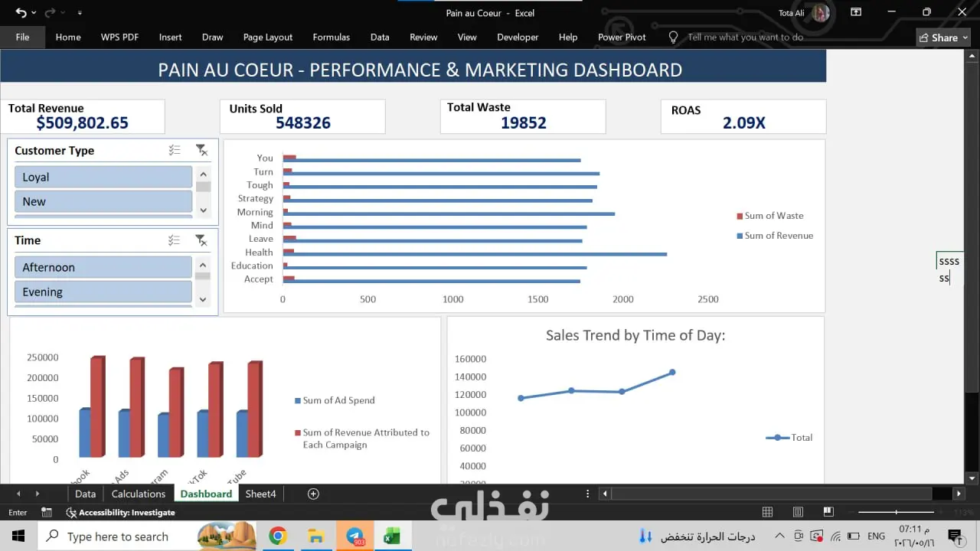Toggle multi-select in Customer Type slicer
980x551 pixels.
(175, 151)
